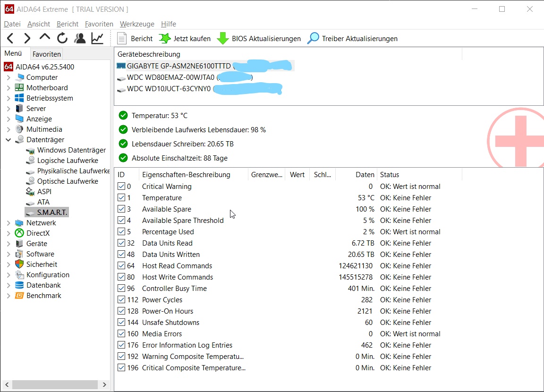Click the Motherboard tree icon
This screenshot has height=392, width=544.
19,87
